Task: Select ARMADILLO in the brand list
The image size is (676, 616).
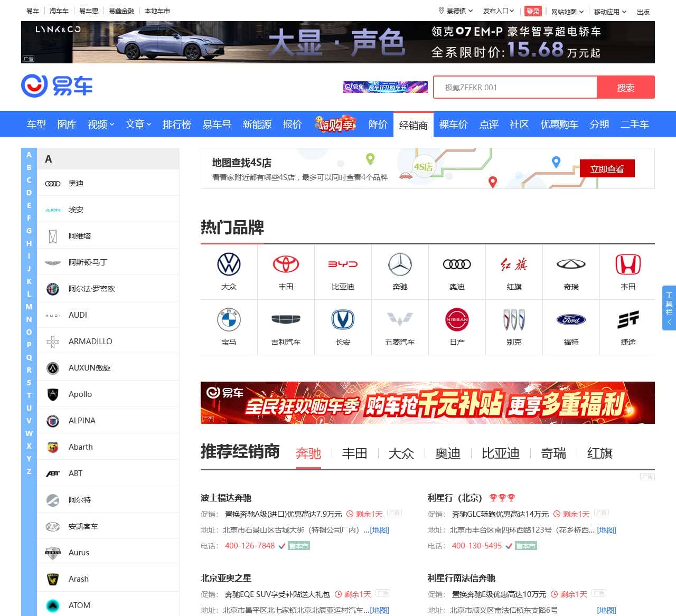Action: point(108,342)
